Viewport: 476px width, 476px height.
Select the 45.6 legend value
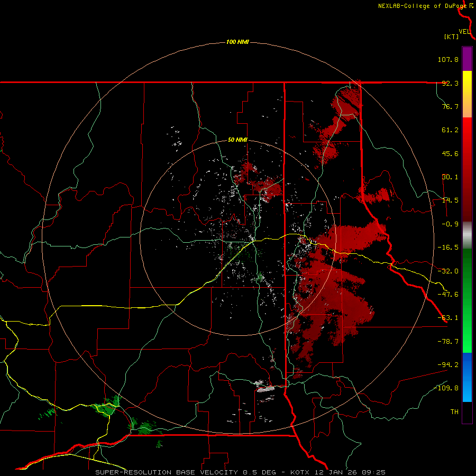pyautogui.click(x=450, y=153)
